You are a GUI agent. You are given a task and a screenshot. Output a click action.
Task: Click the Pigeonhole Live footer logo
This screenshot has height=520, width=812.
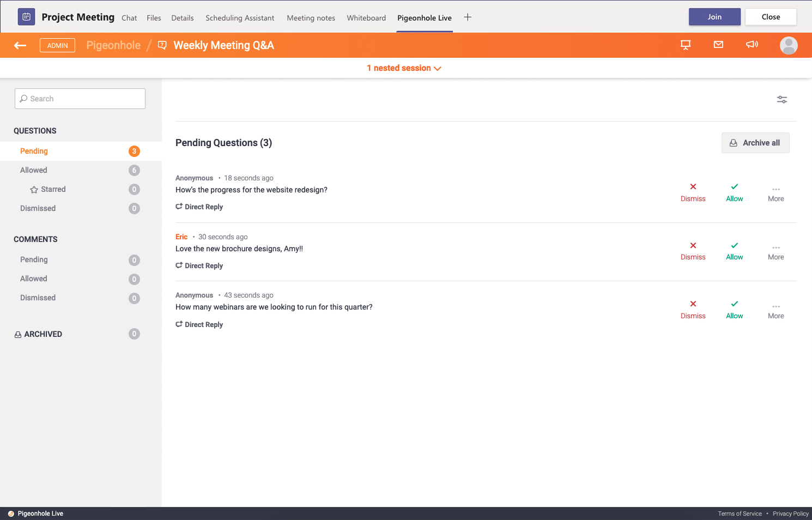[11, 513]
